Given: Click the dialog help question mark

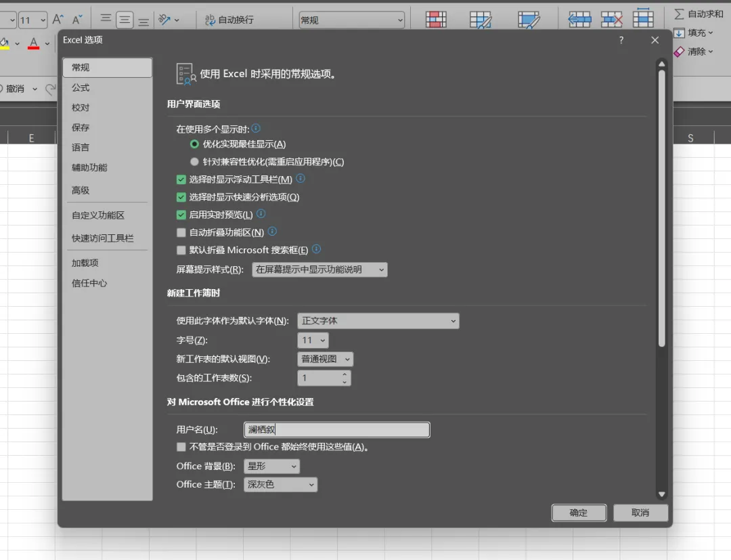Looking at the screenshot, I should [621, 40].
